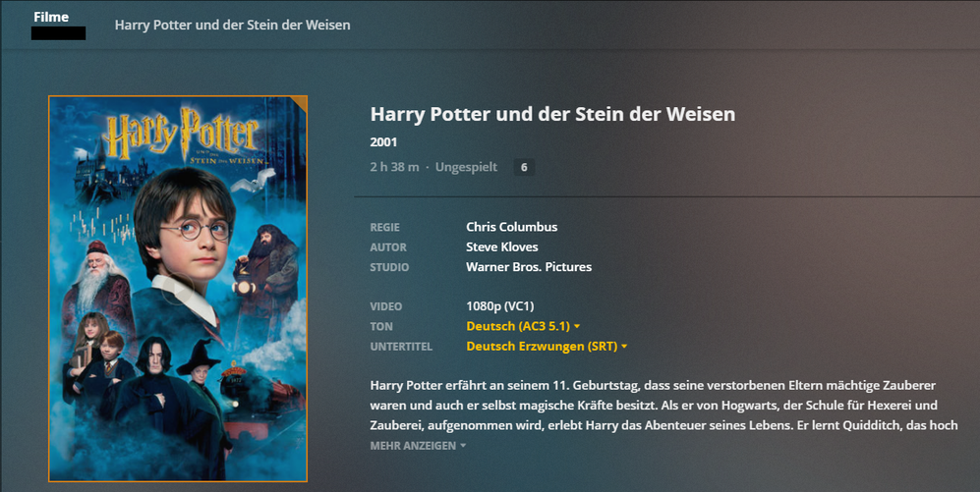Screen dimensions: 980x492
Task: Click the breadcrumb Harry Potter und der Stein der Weisen
Action: click(x=233, y=25)
